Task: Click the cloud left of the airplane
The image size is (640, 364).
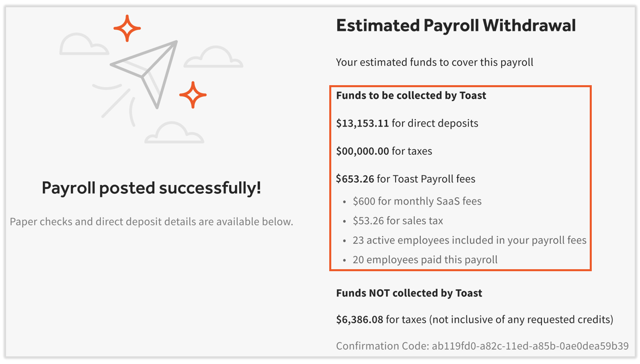Action: click(83, 45)
